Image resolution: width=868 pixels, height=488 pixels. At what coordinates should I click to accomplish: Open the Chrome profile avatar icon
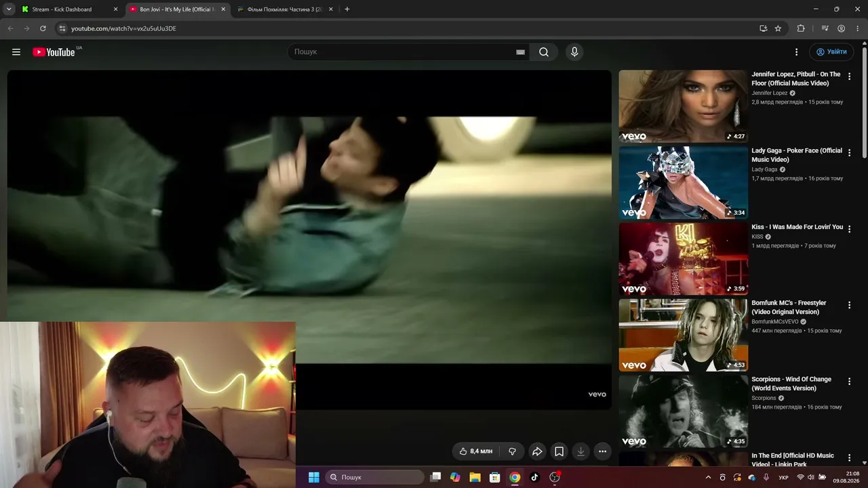[x=841, y=28]
